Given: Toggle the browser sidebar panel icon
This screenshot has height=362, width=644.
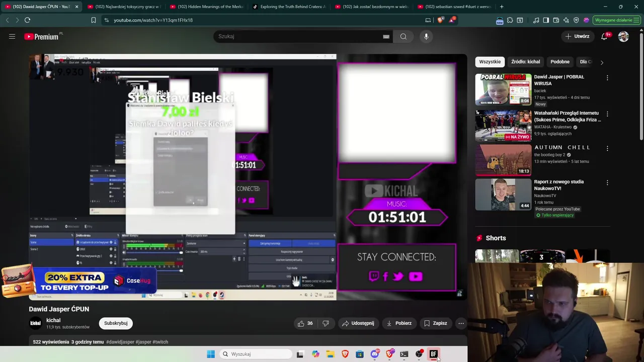Looking at the screenshot, I should tap(546, 20).
